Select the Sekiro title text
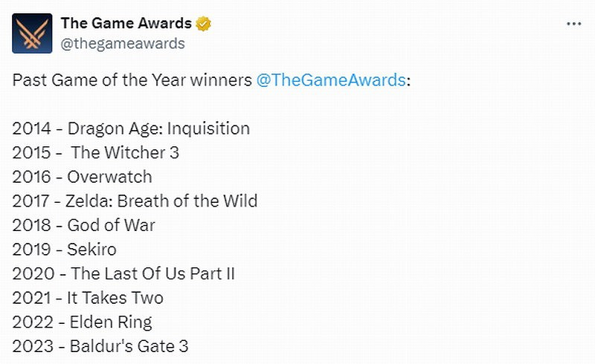595x364 pixels. (x=91, y=249)
